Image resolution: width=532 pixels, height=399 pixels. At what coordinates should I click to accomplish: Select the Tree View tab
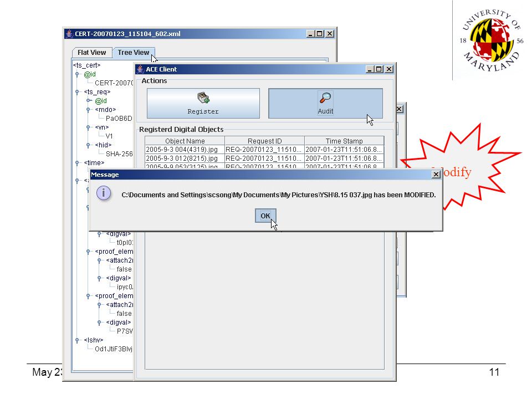click(134, 53)
